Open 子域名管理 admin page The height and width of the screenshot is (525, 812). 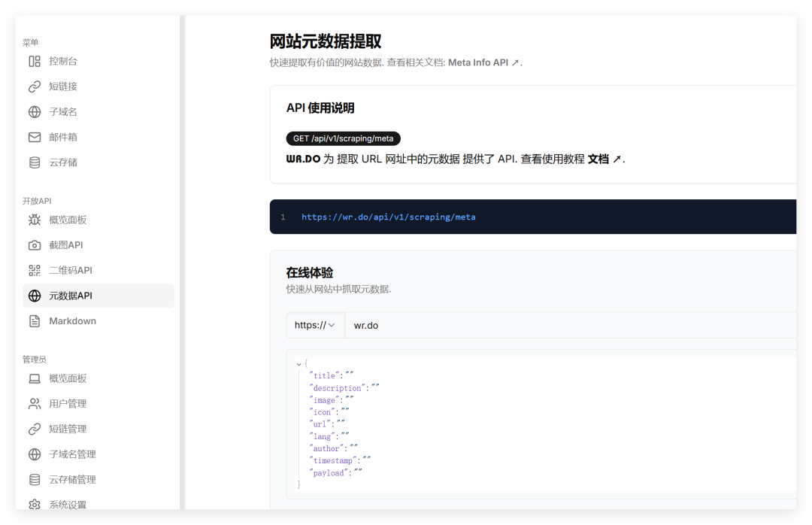click(98, 454)
